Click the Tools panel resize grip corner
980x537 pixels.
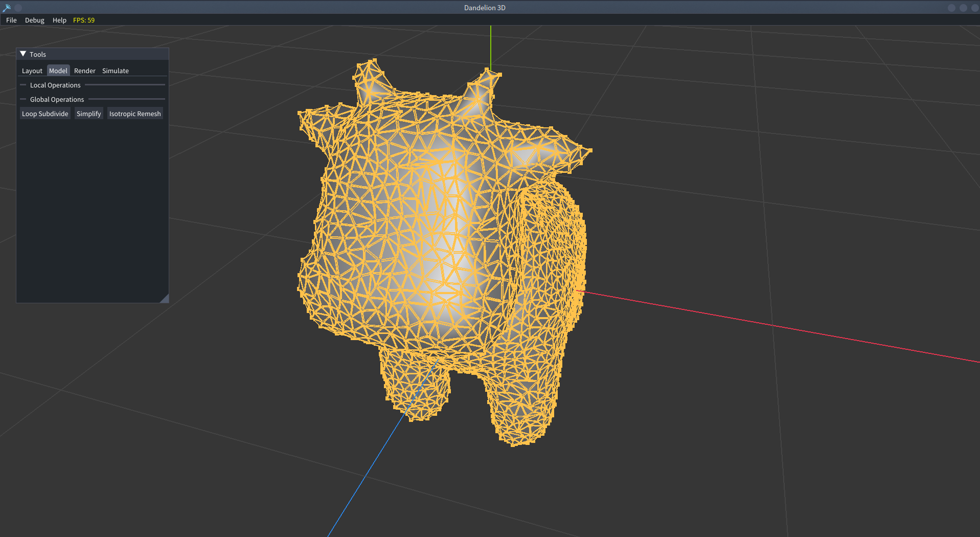[x=165, y=299]
